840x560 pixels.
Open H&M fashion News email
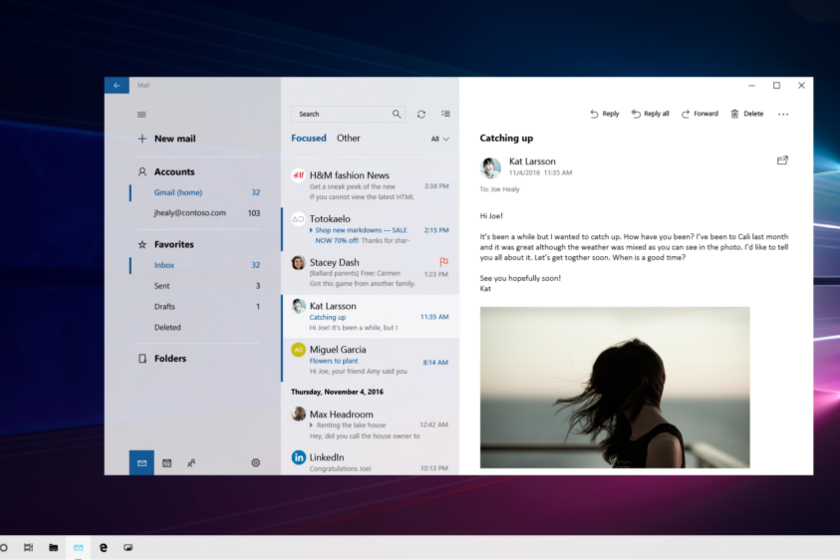click(x=370, y=185)
